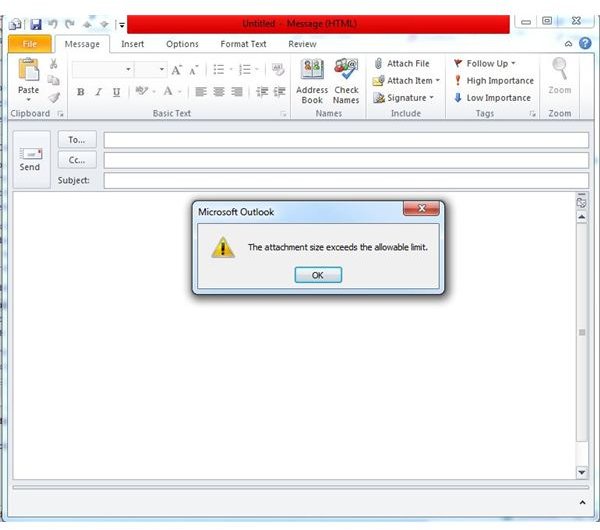Click the Decrease Indent icon
The width and height of the screenshot is (600, 530).
[x=262, y=92]
